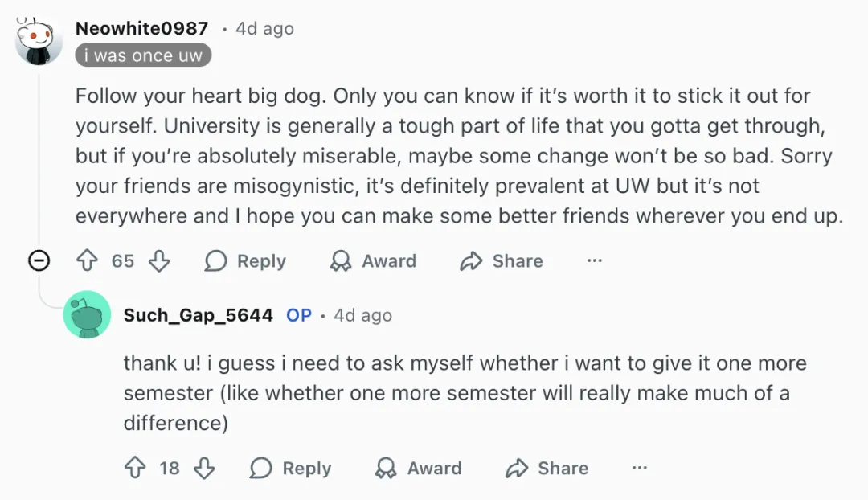Click the 4d ago timestamp on OP's reply
Viewport: 868px width, 500px height.
click(x=362, y=315)
